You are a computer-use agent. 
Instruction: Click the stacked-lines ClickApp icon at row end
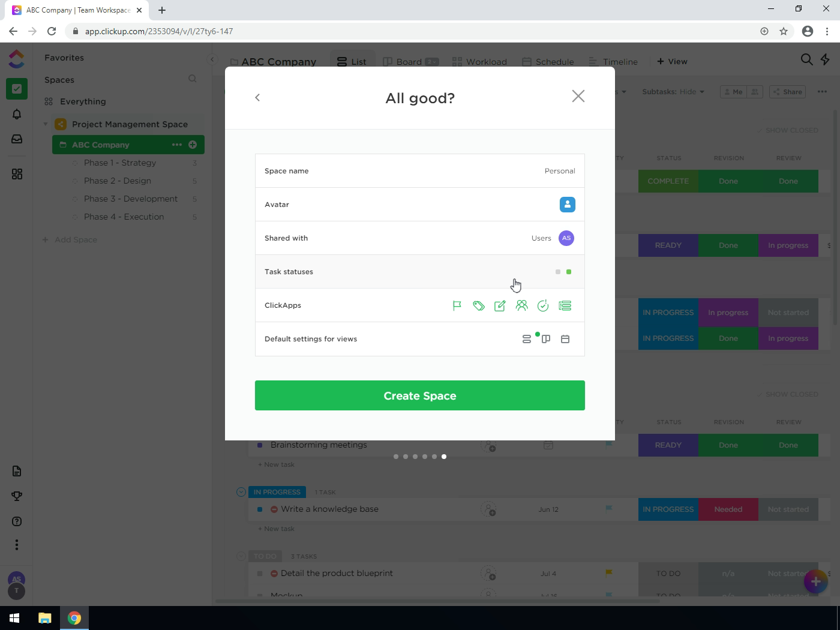tap(565, 305)
